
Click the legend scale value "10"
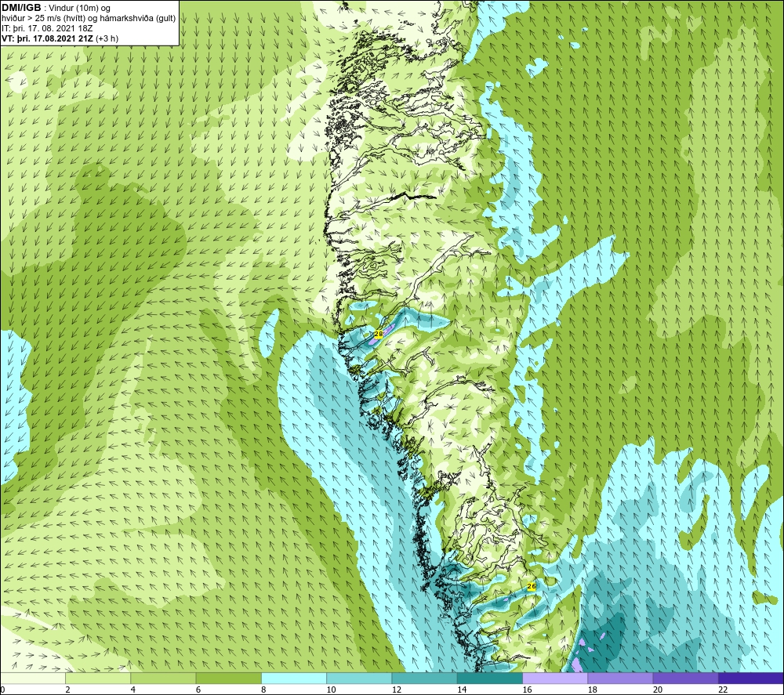pyautogui.click(x=332, y=690)
